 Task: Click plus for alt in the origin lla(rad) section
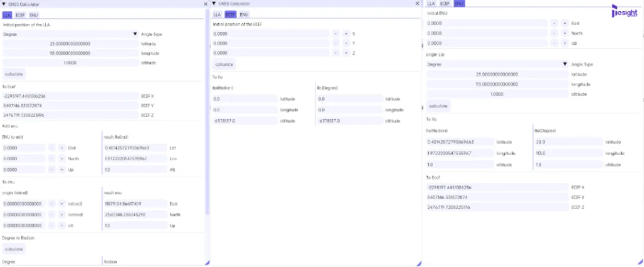[x=62, y=226]
